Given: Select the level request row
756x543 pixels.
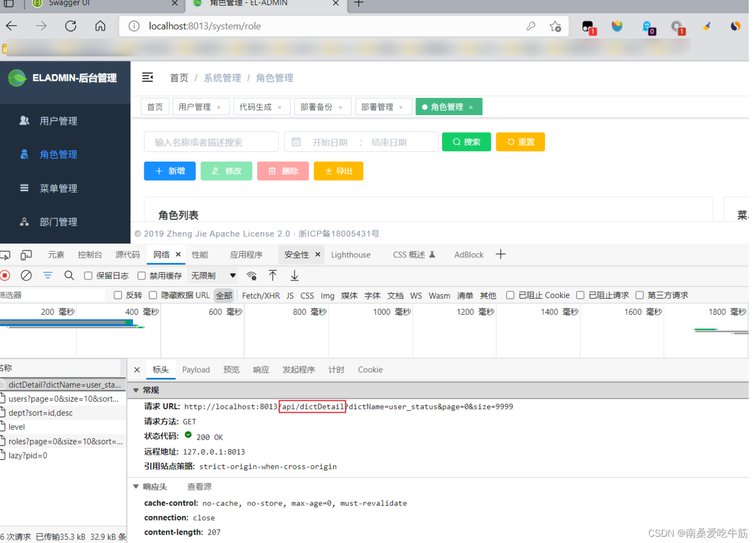Looking at the screenshot, I should click(x=63, y=427).
